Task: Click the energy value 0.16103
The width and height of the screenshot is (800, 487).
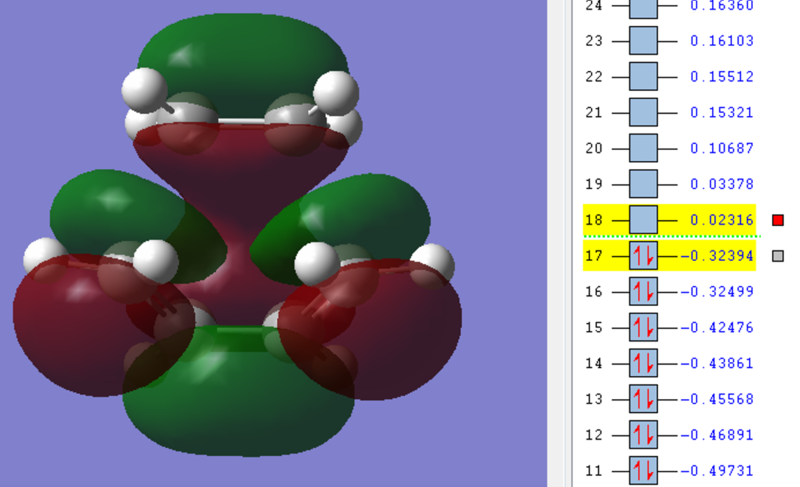Action: click(721, 40)
